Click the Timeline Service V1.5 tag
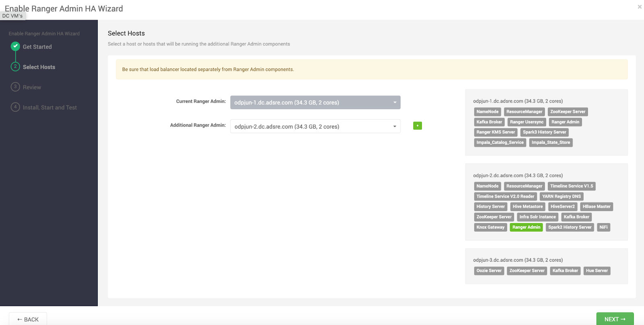Image resolution: width=644 pixels, height=325 pixels. 572,186
